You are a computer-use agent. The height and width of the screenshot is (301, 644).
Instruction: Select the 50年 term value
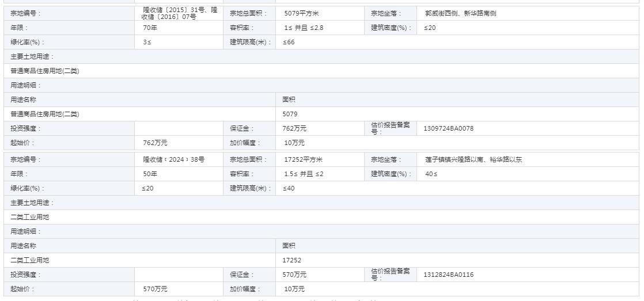click(x=150, y=174)
